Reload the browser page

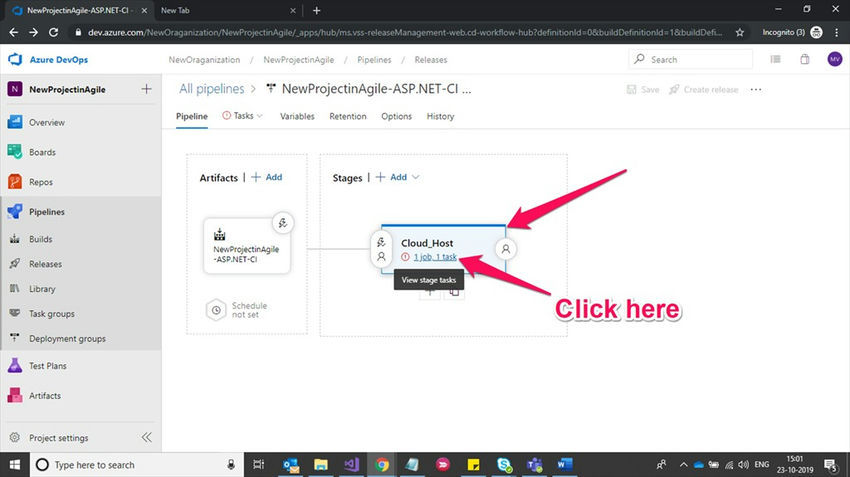53,33
